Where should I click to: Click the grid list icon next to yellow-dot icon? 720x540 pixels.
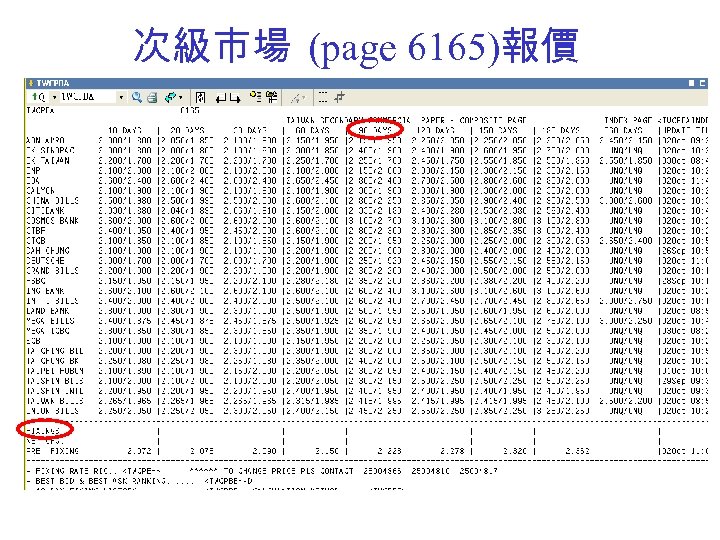(x=271, y=96)
